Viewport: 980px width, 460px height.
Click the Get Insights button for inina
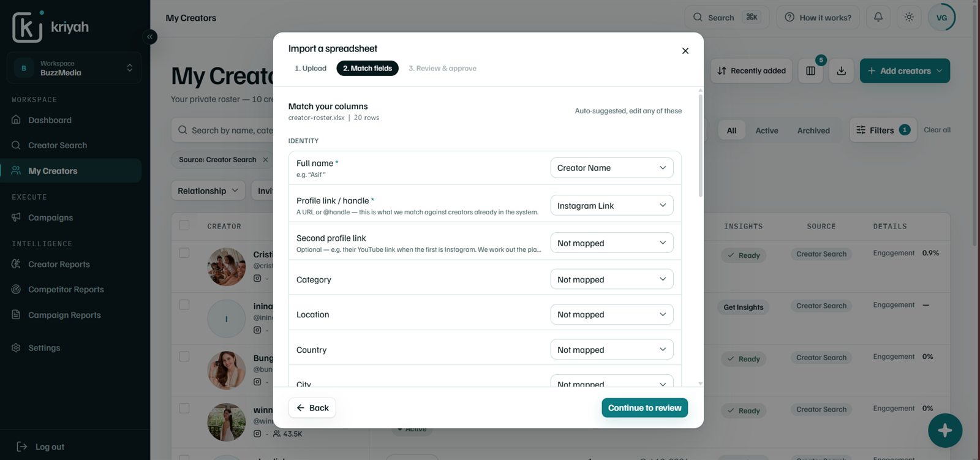tap(743, 307)
